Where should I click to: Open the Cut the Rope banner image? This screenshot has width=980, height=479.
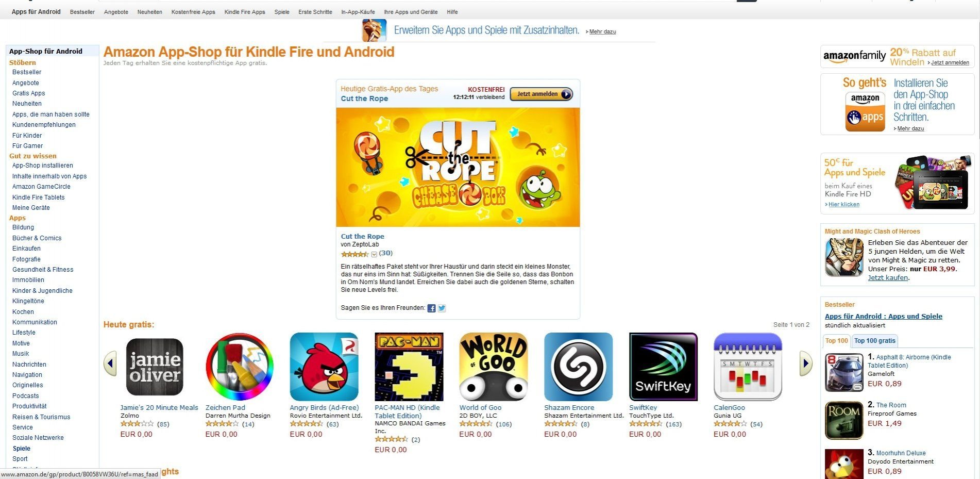coord(458,167)
